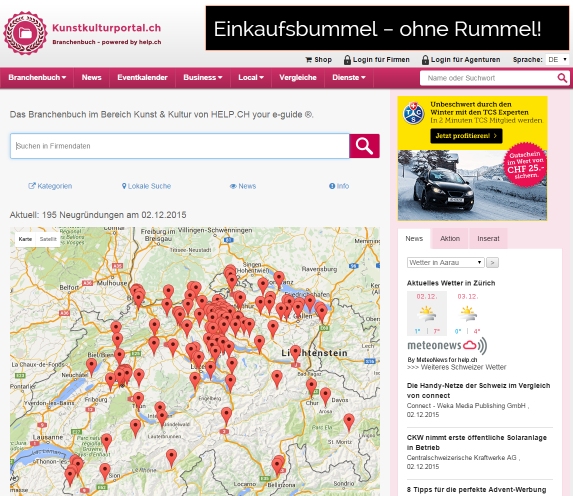Click the map marker near Neuchâtel

[91, 367]
